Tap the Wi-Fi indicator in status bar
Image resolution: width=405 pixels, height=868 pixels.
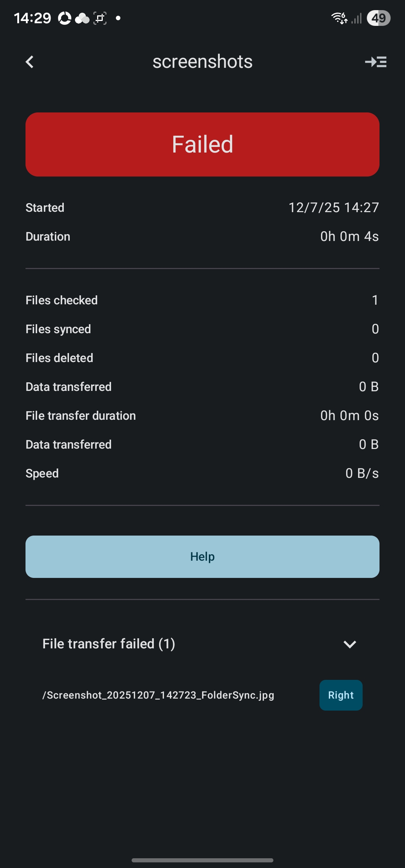click(339, 18)
